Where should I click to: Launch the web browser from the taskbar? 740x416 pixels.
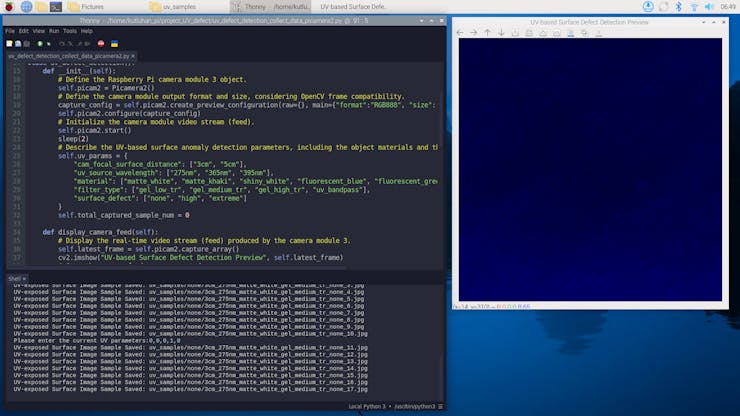(x=26, y=7)
